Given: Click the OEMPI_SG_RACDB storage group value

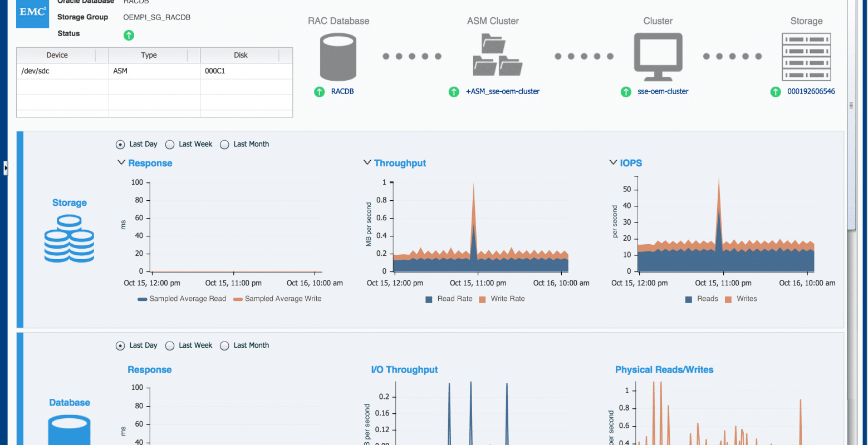Looking at the screenshot, I should [x=157, y=17].
